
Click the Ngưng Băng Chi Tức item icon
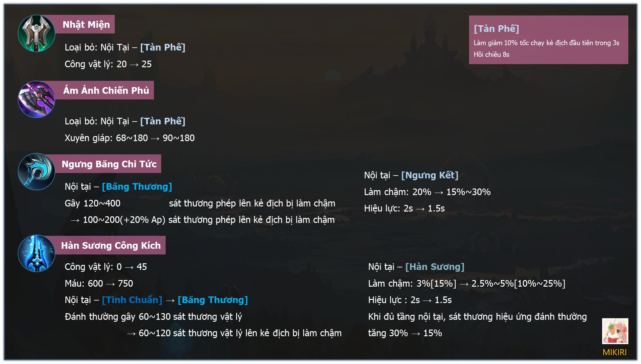point(36,172)
